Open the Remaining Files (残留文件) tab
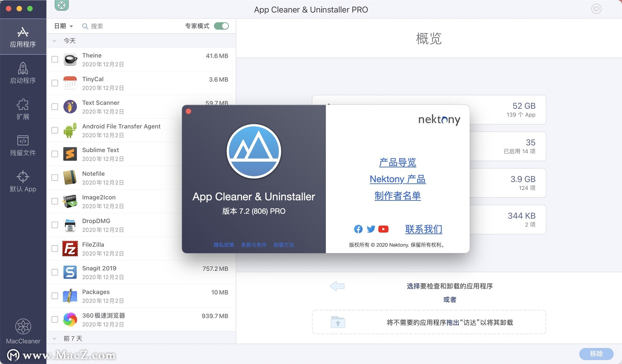The image size is (622, 364). point(23,146)
